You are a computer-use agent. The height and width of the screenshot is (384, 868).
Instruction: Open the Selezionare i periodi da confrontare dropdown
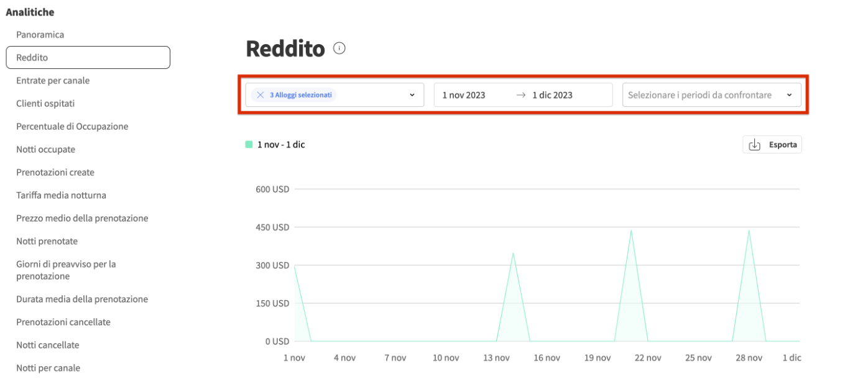click(711, 95)
